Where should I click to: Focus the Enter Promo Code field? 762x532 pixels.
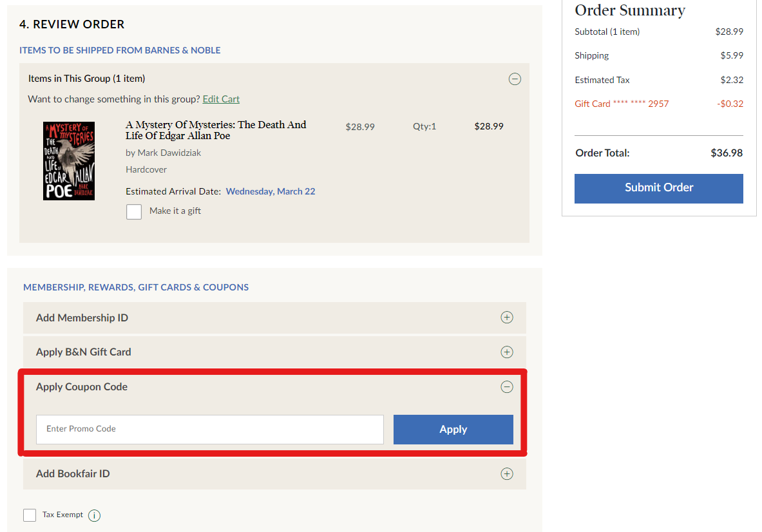209,430
